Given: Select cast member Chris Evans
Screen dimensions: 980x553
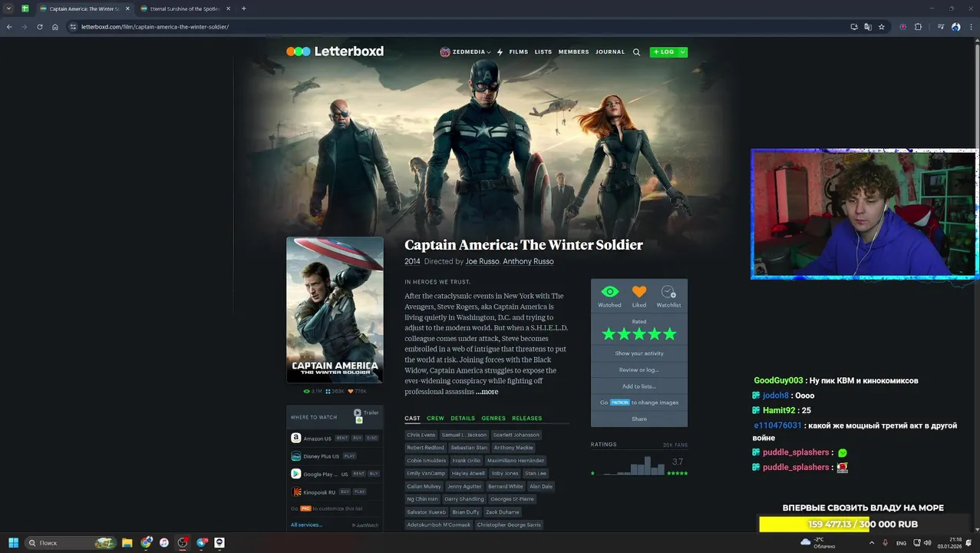Looking at the screenshot, I should 421,435.
